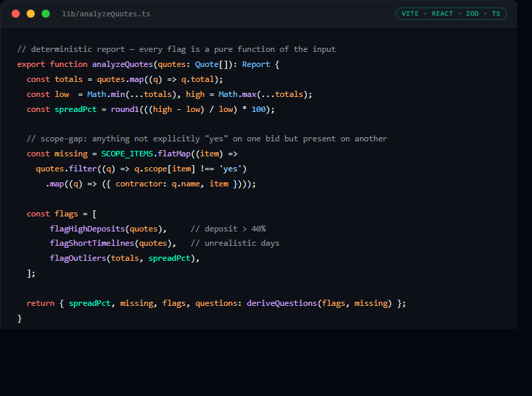This screenshot has height=396, width=532.
Task: Click the 'flatMap' method name
Action: pyautogui.click(x=174, y=154)
